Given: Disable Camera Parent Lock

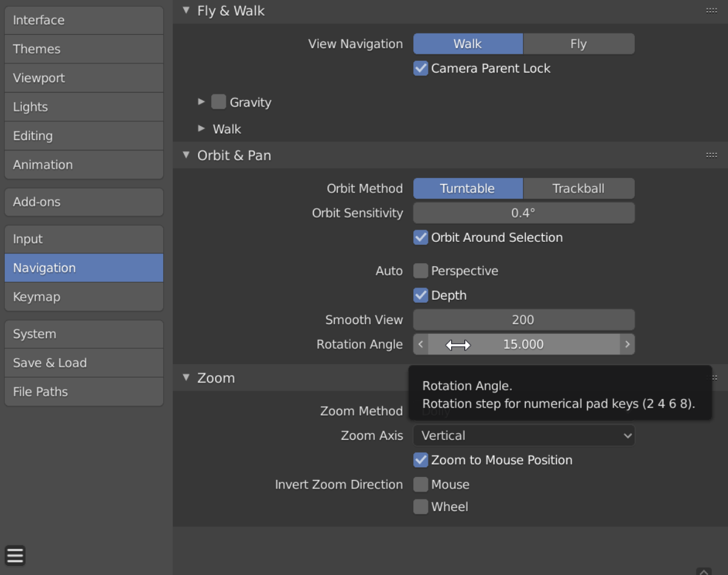Looking at the screenshot, I should coord(421,68).
